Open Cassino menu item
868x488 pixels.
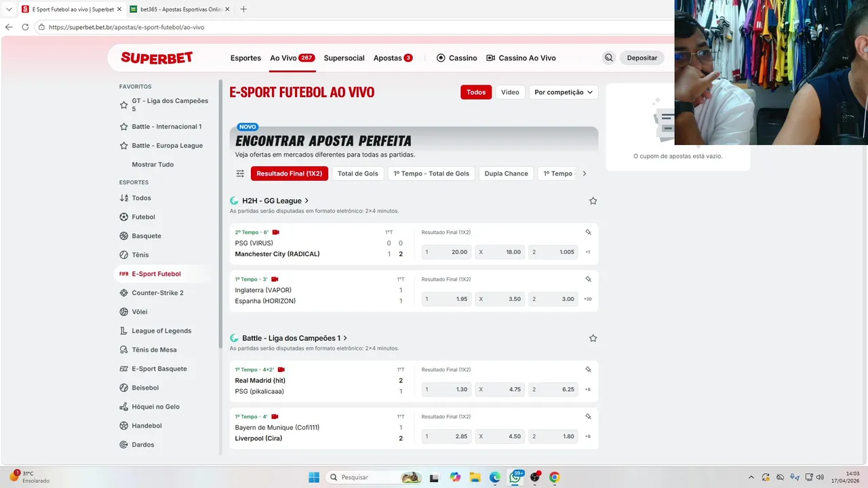click(457, 58)
